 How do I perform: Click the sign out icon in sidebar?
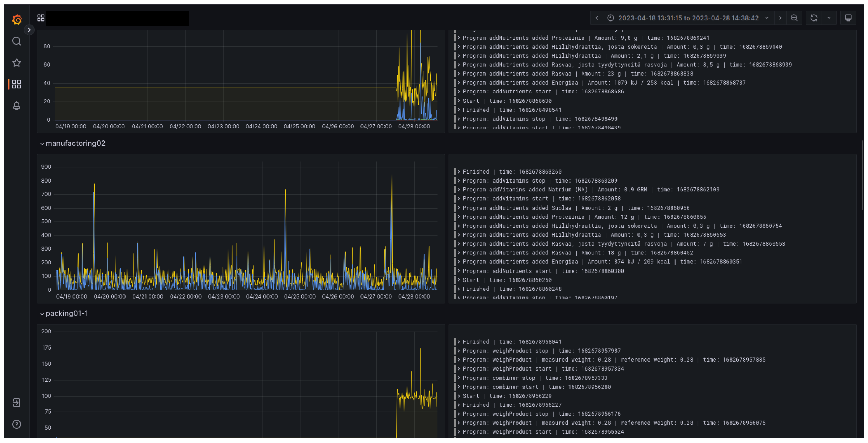(17, 403)
